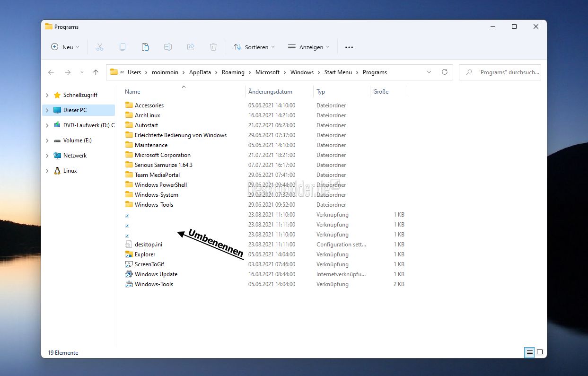588x376 pixels.
Task: Click Internetverknüpfu... type of Windows Update
Action: pyautogui.click(x=341, y=274)
